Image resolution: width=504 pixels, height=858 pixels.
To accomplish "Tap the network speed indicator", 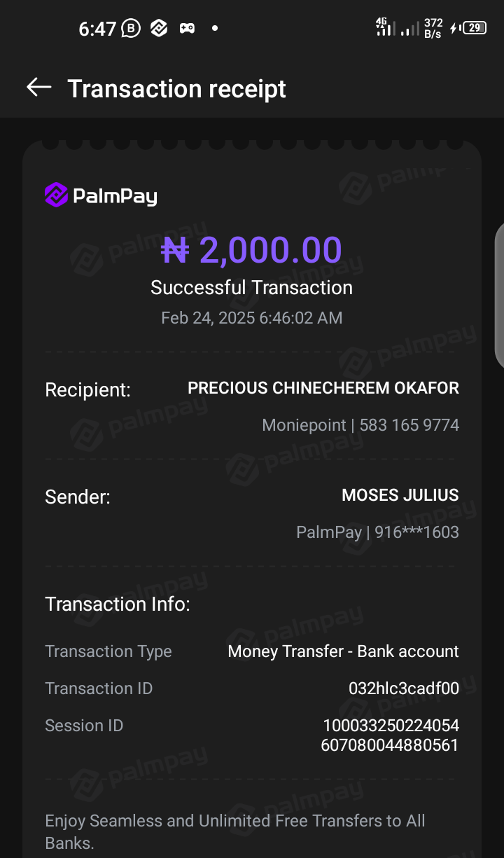I will point(433,28).
